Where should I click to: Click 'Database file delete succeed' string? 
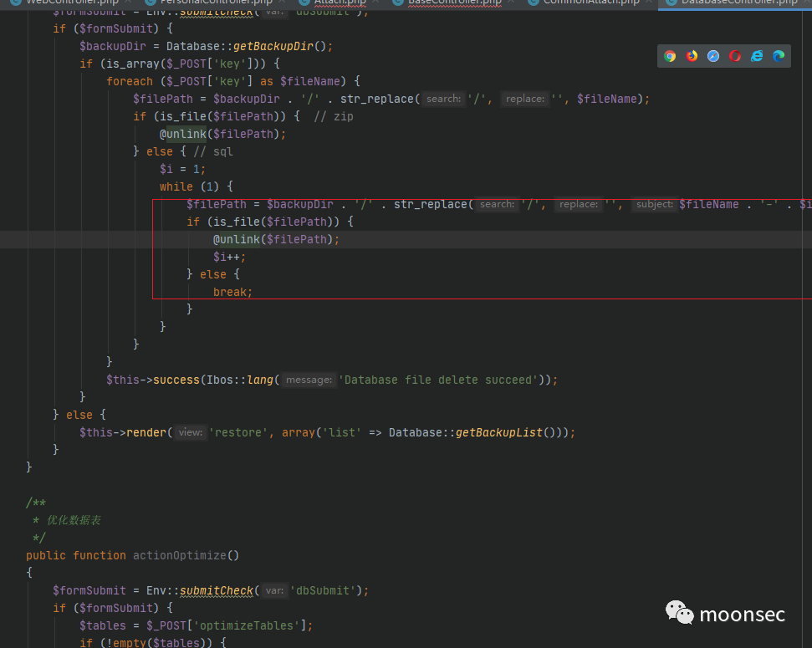tap(438, 380)
